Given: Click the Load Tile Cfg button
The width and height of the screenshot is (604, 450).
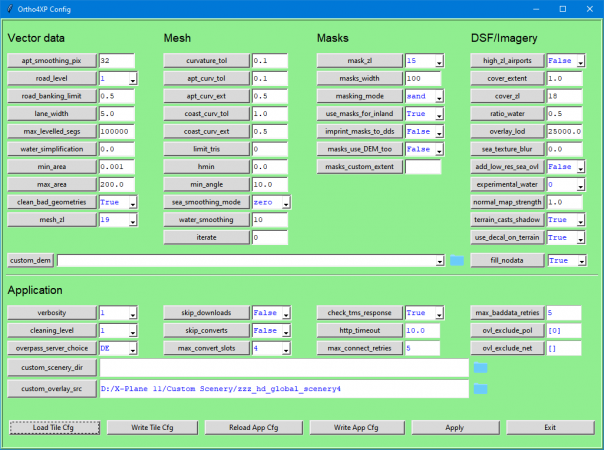Looking at the screenshot, I should click(x=54, y=428).
